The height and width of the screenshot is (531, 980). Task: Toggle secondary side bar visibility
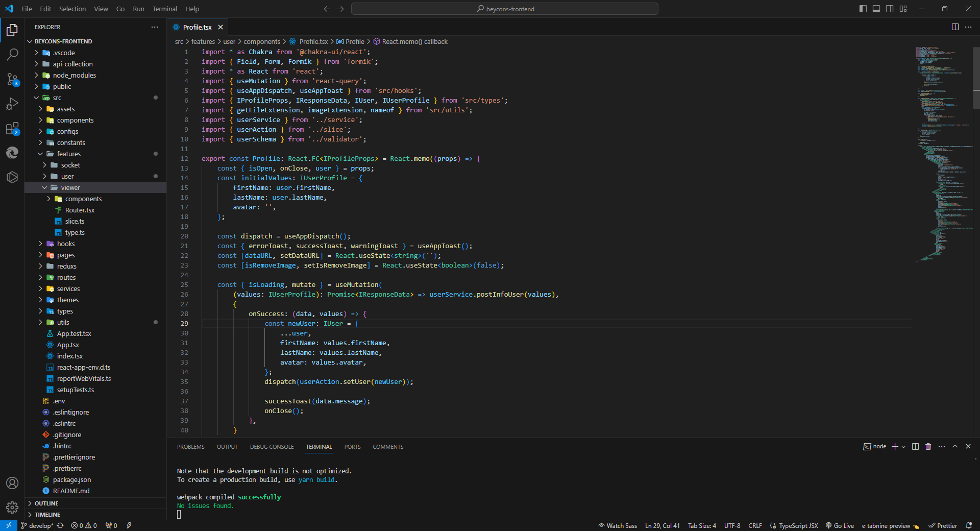[x=890, y=9]
